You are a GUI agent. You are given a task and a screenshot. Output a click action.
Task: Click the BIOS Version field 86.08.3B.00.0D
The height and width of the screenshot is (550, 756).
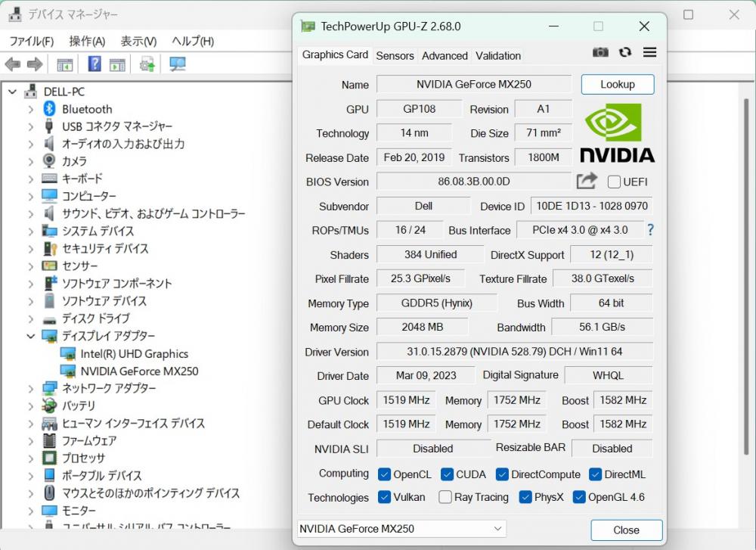(x=473, y=182)
